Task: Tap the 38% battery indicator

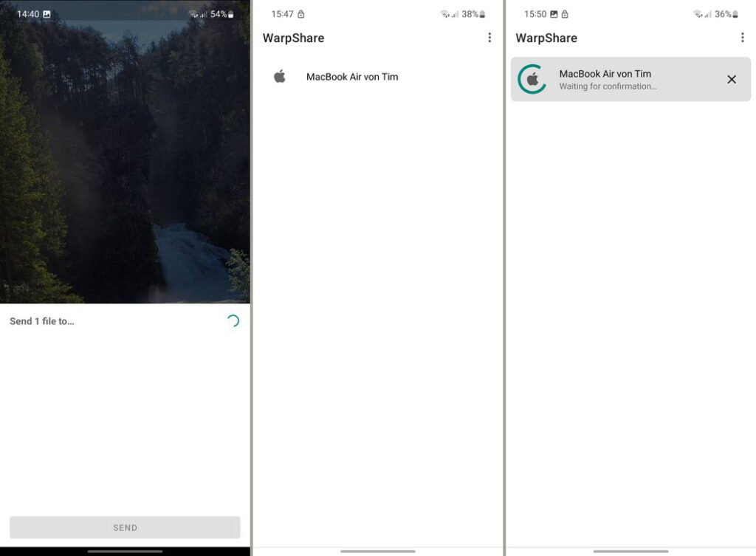Action: [473, 14]
